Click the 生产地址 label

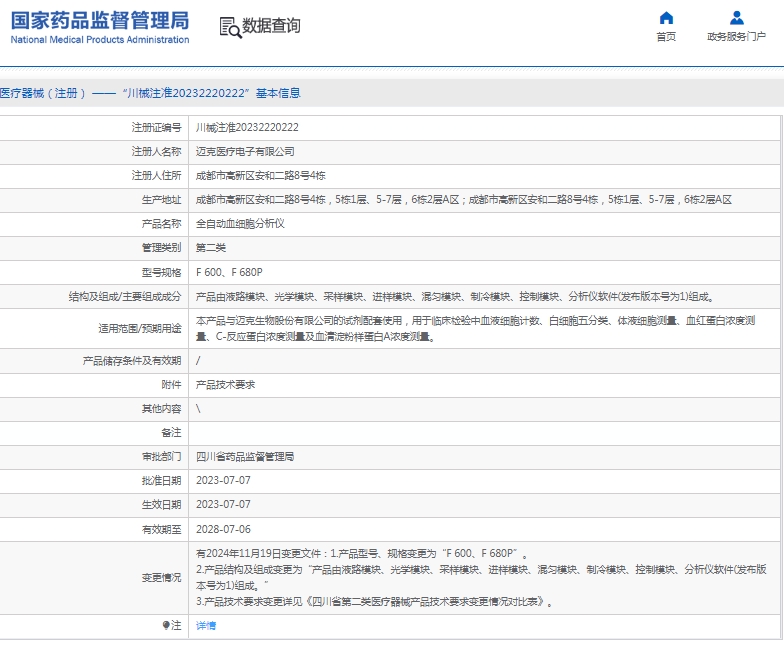[x=162, y=200]
